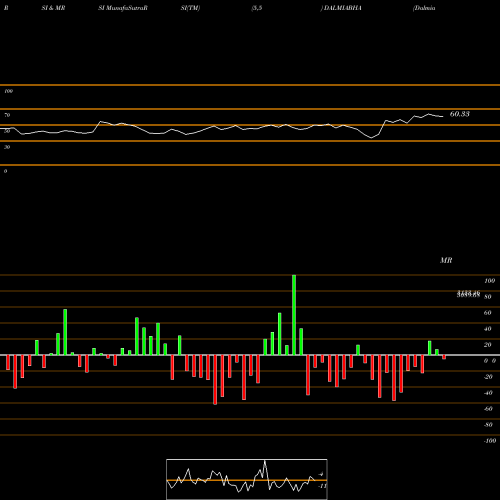Click the MR axis label -60

(488, 409)
